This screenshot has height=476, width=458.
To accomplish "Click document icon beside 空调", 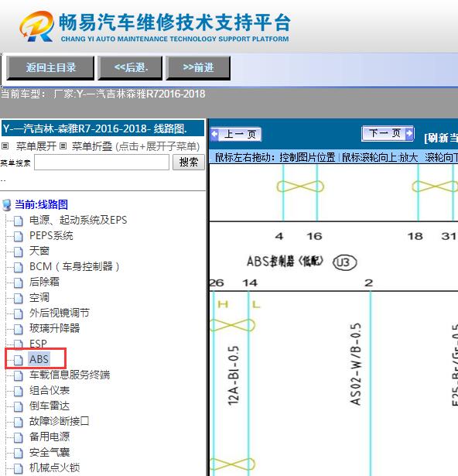I will tap(19, 299).
